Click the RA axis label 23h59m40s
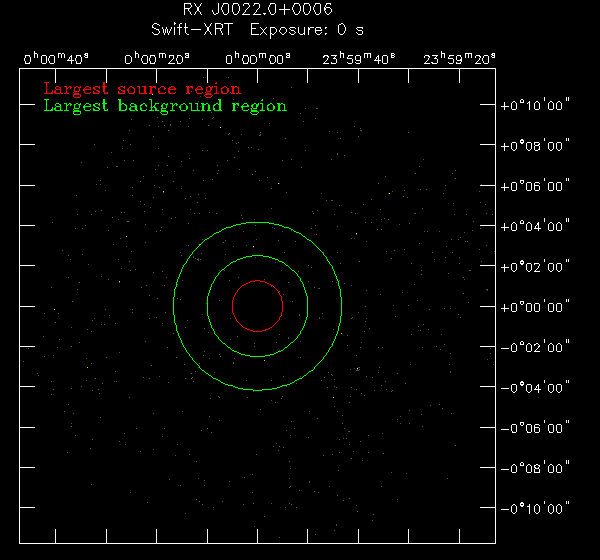 (x=359, y=59)
